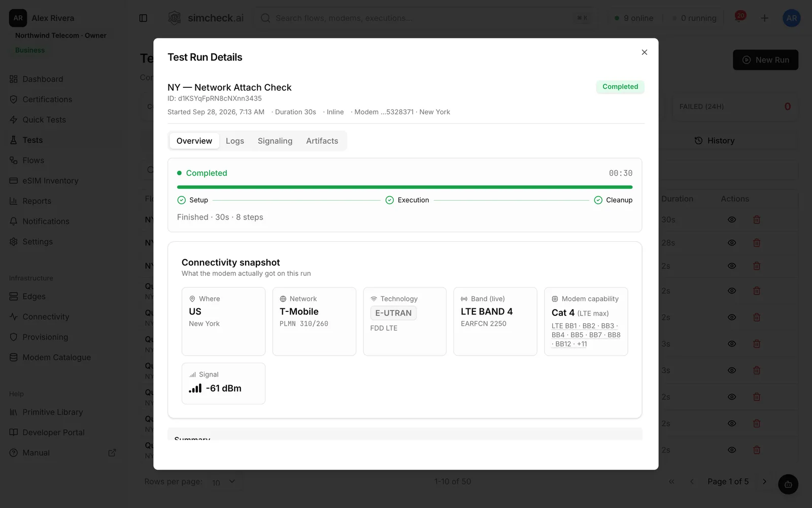Open the History view
The image size is (812, 508).
715,141
